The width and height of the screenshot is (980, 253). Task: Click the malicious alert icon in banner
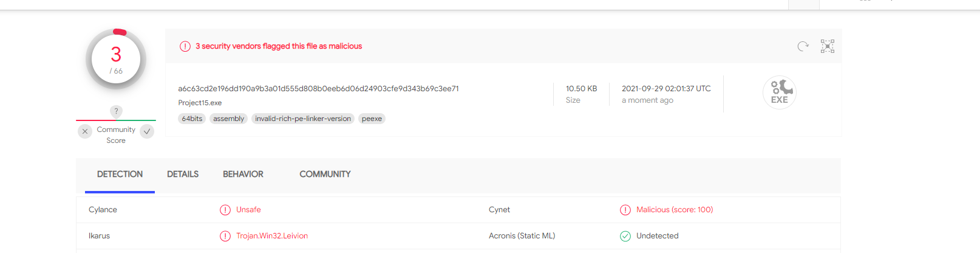pos(185,46)
